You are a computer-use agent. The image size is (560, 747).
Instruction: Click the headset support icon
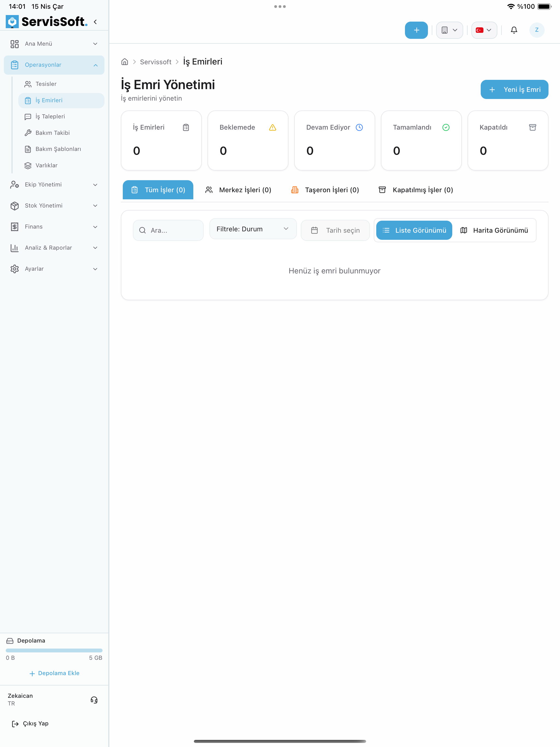(94, 700)
